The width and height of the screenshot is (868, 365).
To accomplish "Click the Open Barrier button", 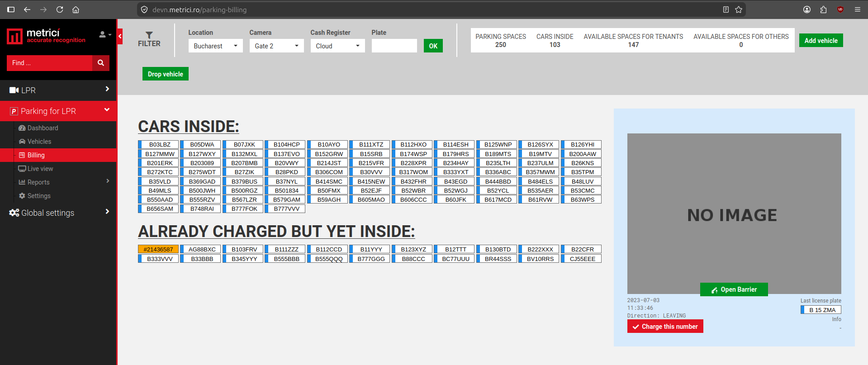I will pos(734,289).
